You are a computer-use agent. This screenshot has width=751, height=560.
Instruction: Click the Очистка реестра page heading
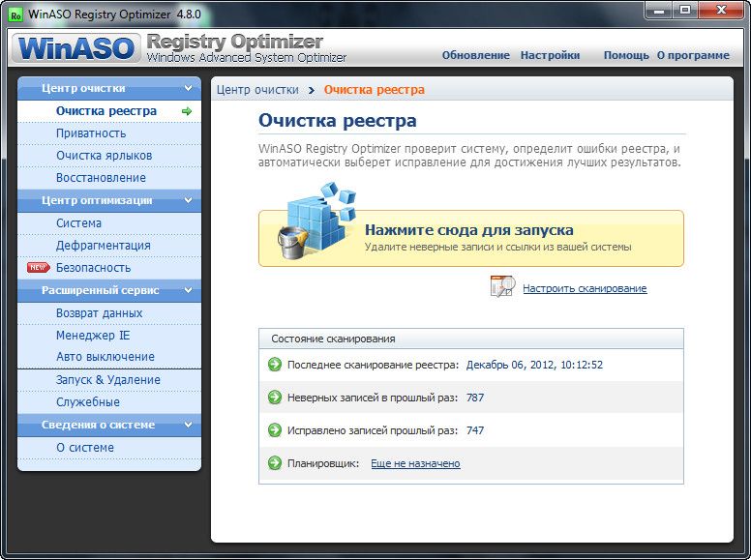pos(337,120)
